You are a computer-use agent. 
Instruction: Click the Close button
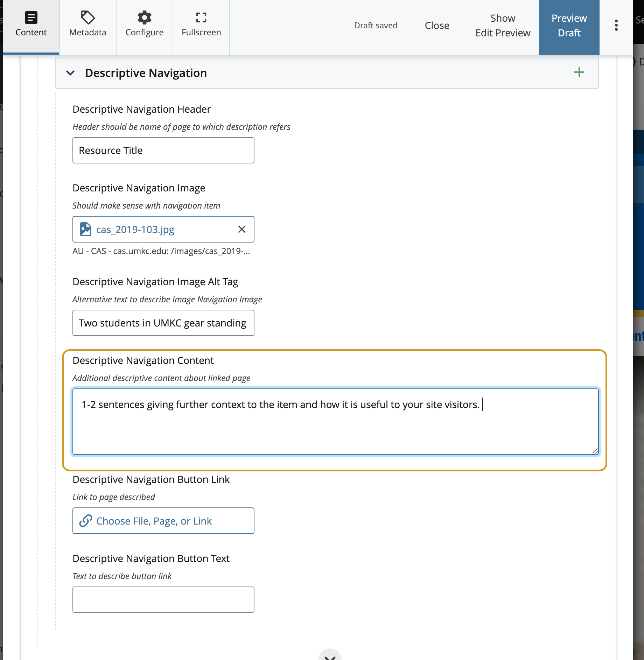(x=437, y=26)
